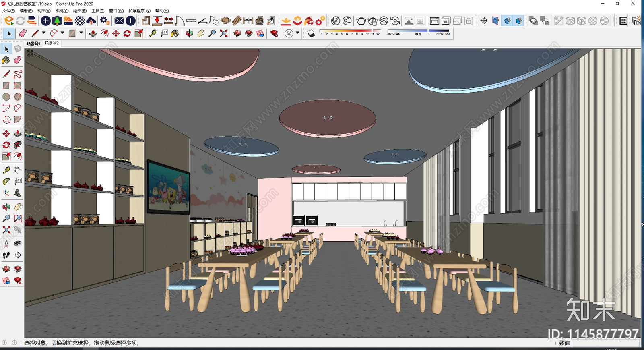Open the user account dropdown arrow

297,33
